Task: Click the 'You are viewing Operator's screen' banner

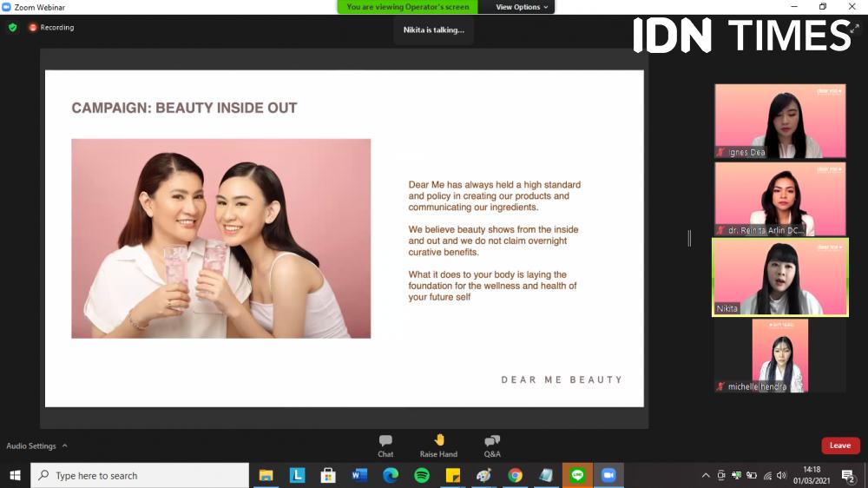Action: point(407,7)
